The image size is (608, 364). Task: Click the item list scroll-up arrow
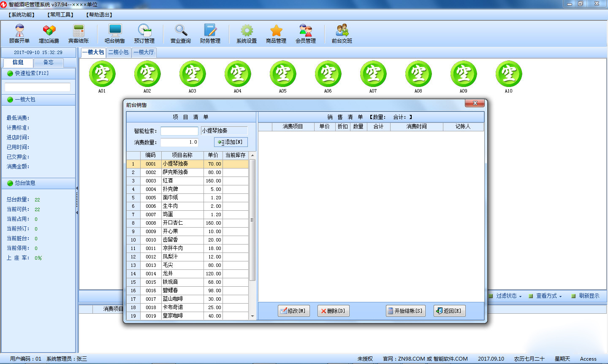click(x=253, y=155)
